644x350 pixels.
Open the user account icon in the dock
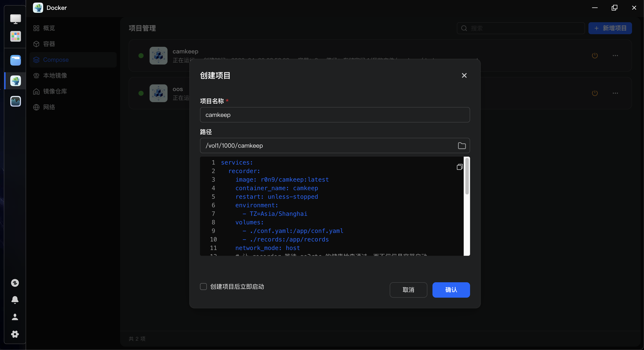(x=15, y=317)
